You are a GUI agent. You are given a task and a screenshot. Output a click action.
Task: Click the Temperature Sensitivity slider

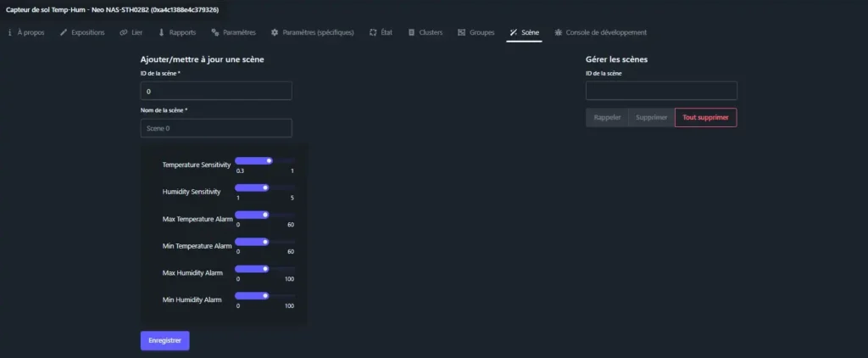point(264,160)
